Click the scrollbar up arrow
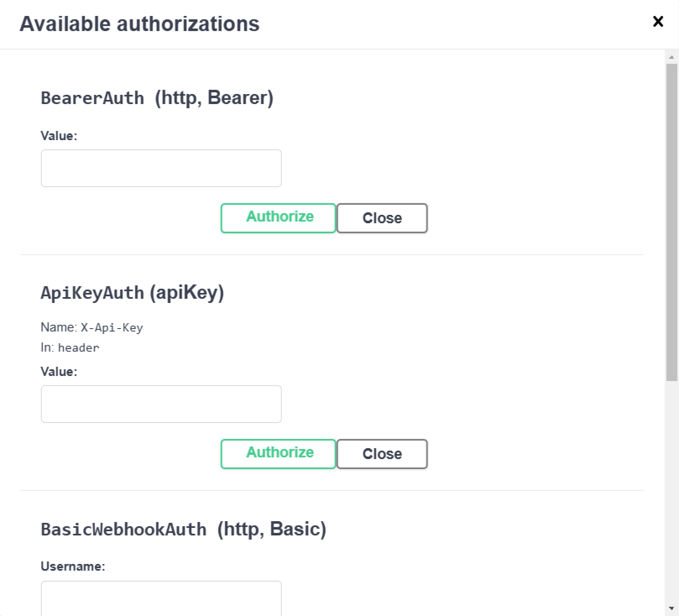The height and width of the screenshot is (616, 679). (x=671, y=57)
